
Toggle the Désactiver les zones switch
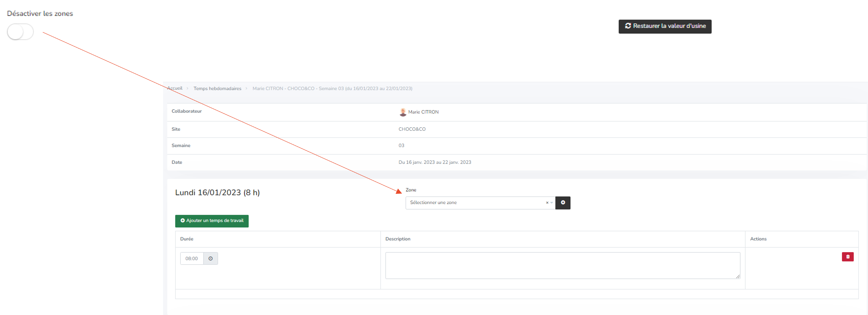coord(20,32)
